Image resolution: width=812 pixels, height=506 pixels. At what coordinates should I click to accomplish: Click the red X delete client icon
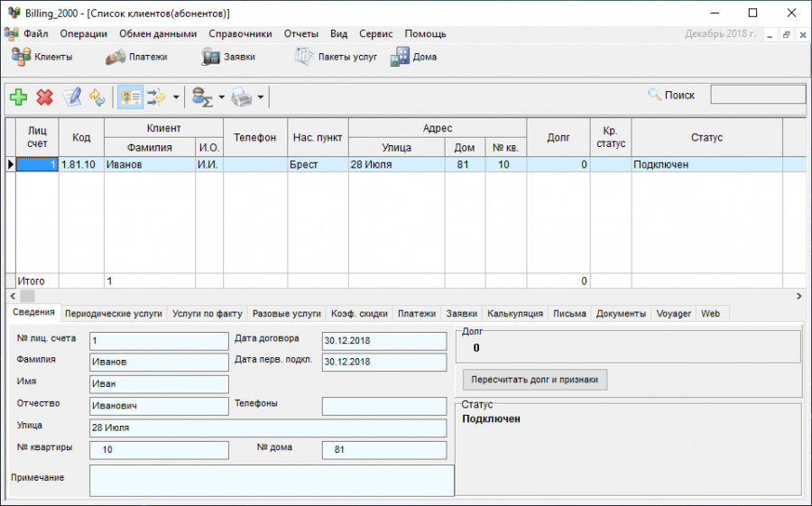[x=44, y=96]
